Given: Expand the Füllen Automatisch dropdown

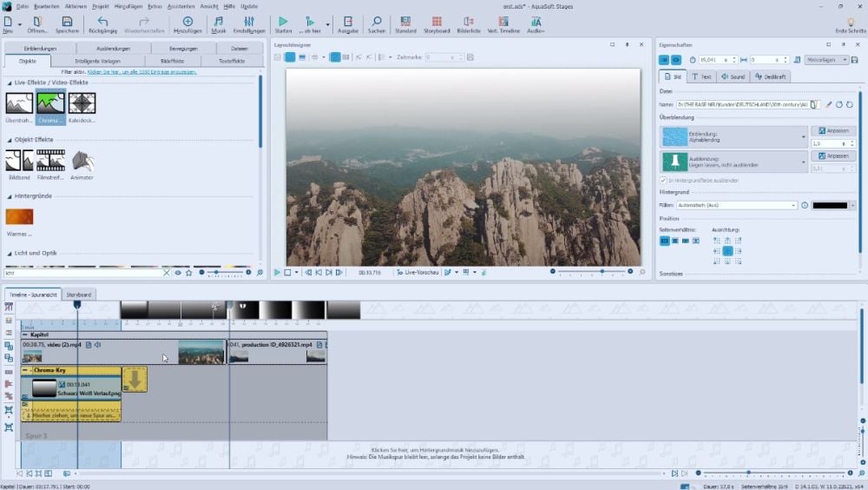Looking at the screenshot, I should point(793,205).
